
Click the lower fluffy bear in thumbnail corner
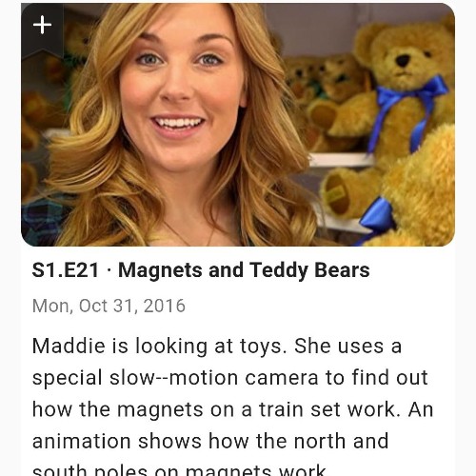(419, 190)
